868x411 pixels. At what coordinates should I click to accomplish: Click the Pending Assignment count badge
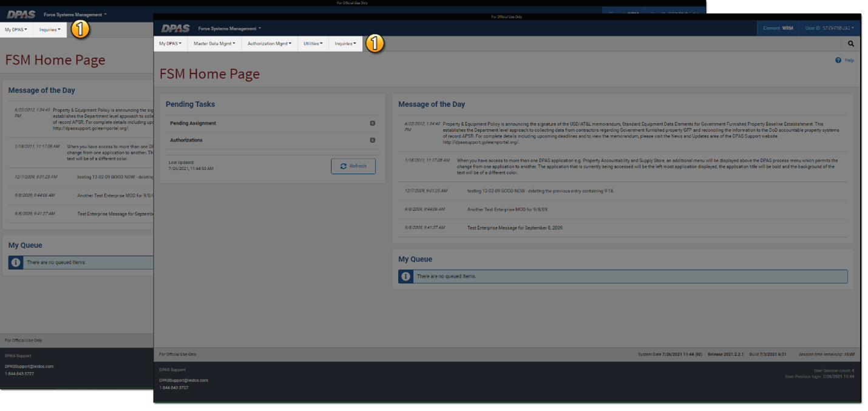(372, 123)
